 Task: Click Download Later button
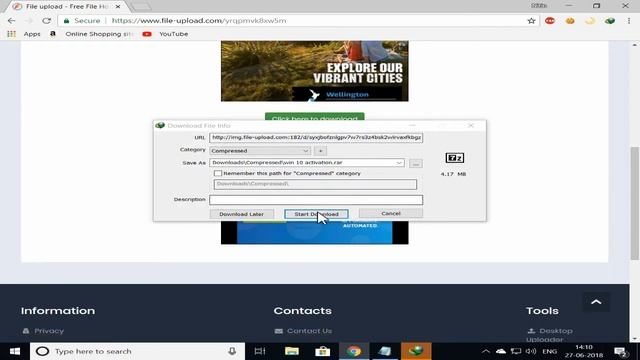(242, 214)
